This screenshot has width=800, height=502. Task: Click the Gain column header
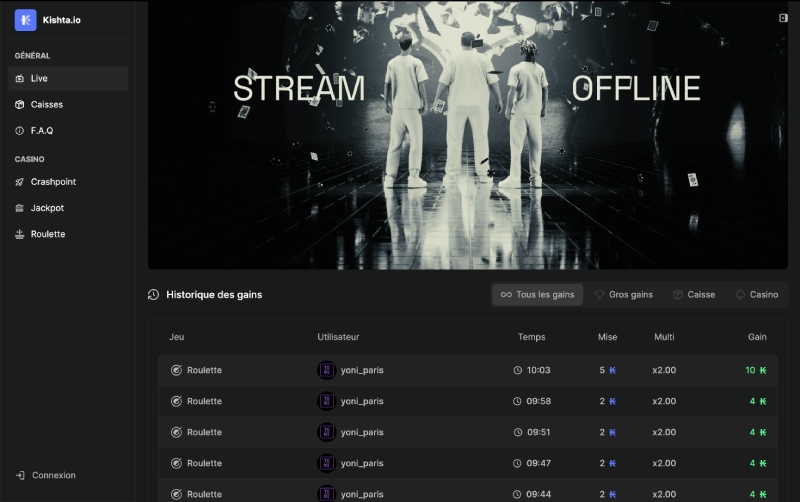coord(757,337)
